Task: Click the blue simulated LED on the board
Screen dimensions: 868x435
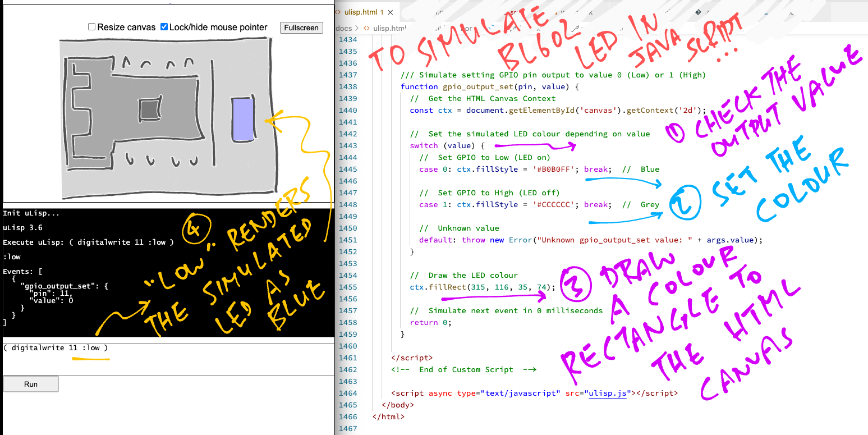Action: coord(242,119)
